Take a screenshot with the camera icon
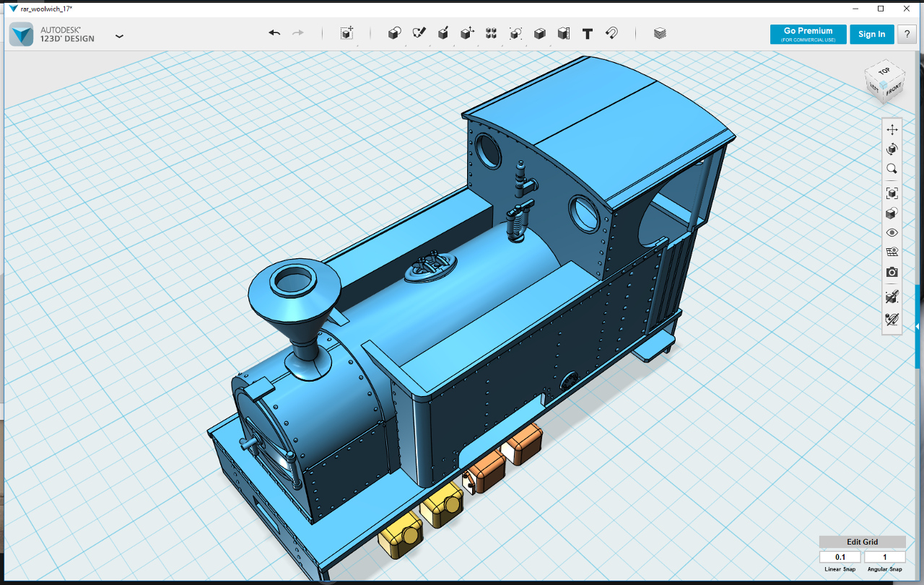The width and height of the screenshot is (924, 585). click(892, 272)
